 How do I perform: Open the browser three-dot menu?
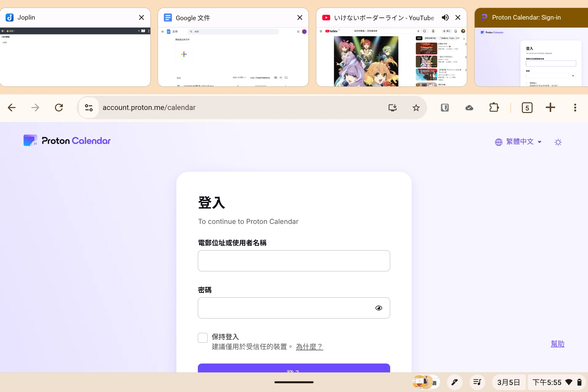(x=575, y=107)
